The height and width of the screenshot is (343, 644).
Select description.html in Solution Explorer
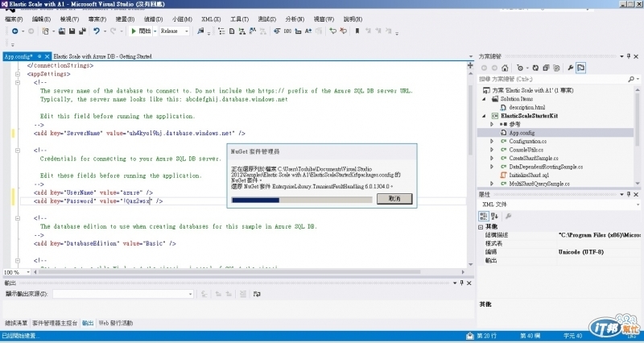pyautogui.click(x=527, y=108)
